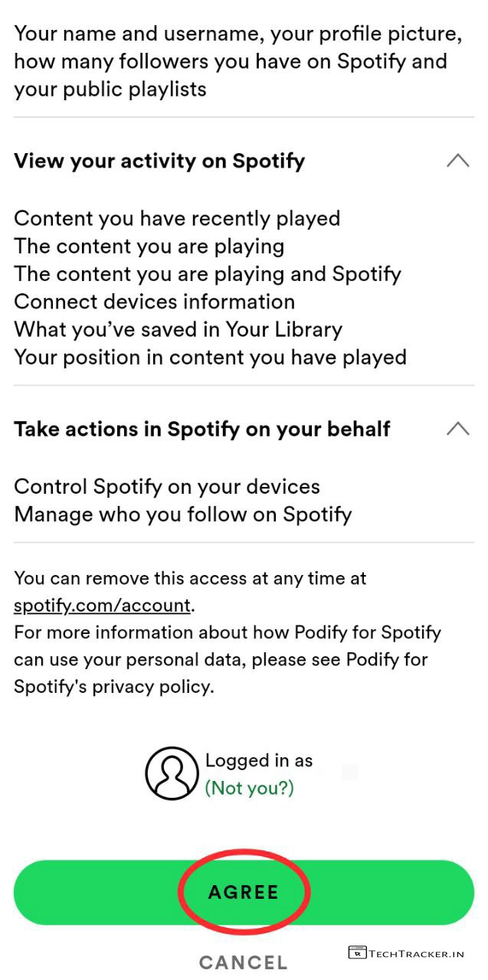This screenshot has width=488, height=980.
Task: Click the profile avatar icon
Action: [172, 773]
